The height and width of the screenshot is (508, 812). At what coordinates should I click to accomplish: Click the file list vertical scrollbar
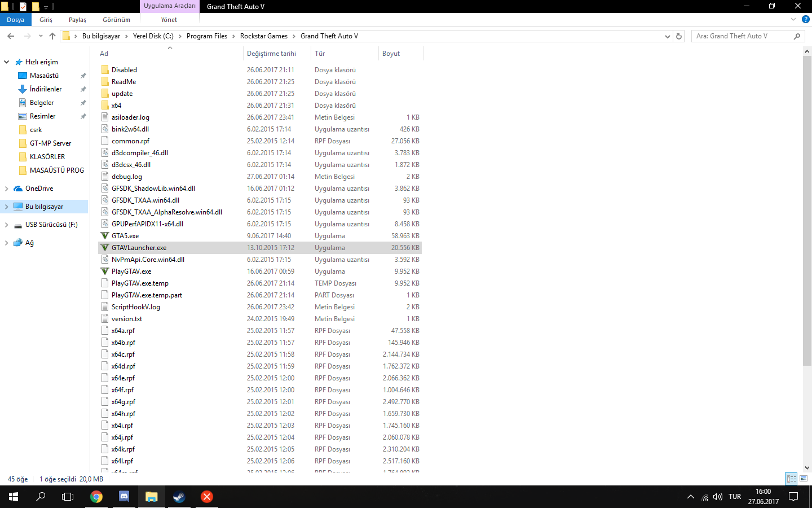click(807, 210)
